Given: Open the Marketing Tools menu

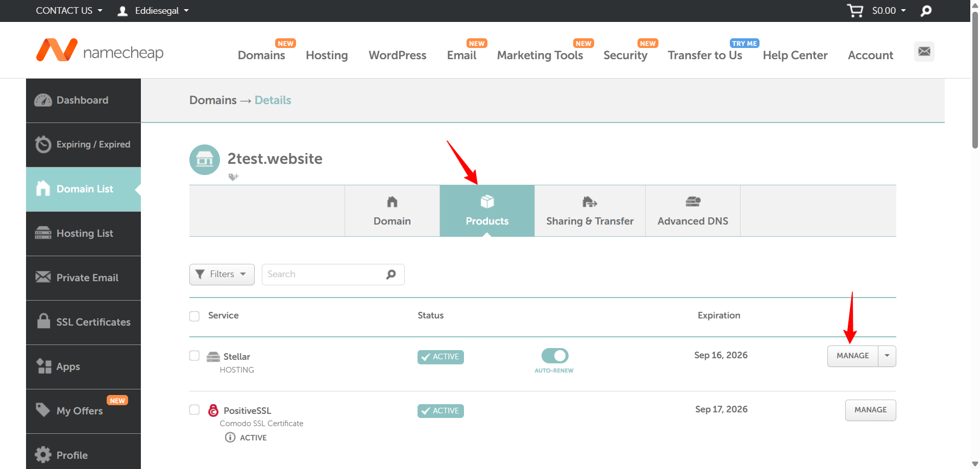Looking at the screenshot, I should coord(540,55).
